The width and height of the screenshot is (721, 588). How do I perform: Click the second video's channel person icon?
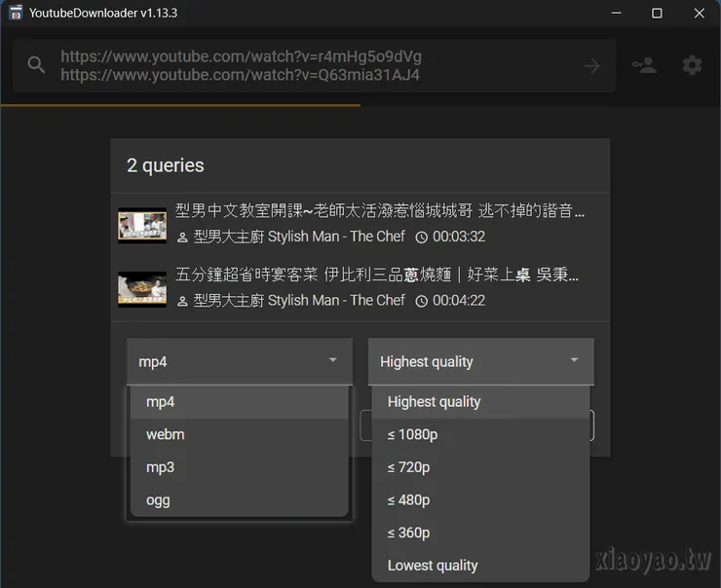182,302
